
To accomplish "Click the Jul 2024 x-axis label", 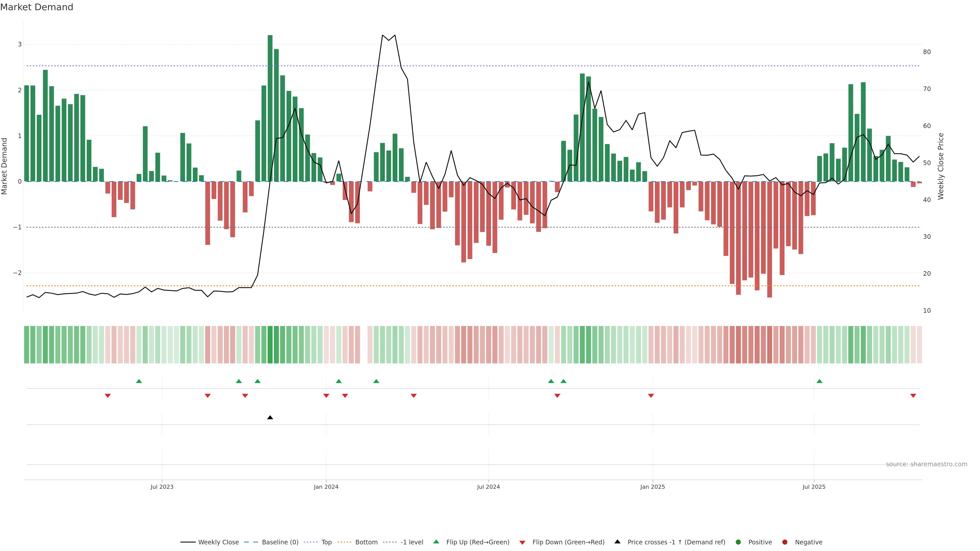I will point(488,487).
